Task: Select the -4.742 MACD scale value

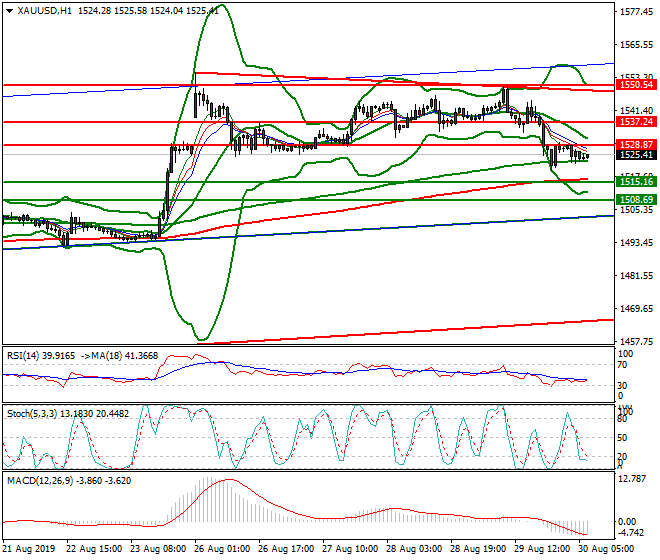Action: (x=631, y=533)
